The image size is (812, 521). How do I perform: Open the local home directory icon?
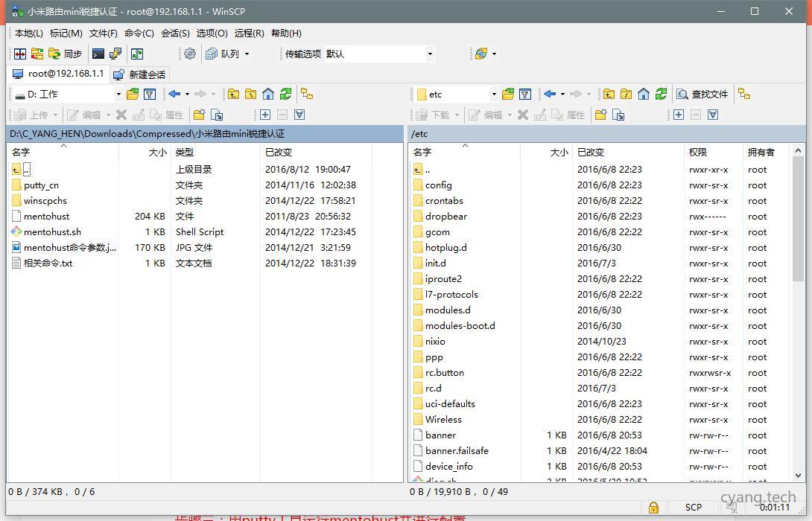pos(268,95)
